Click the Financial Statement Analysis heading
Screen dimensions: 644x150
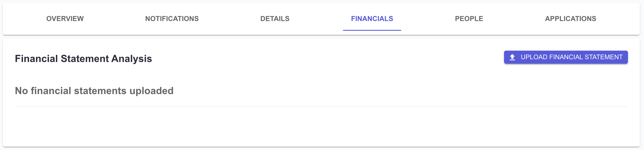click(83, 59)
